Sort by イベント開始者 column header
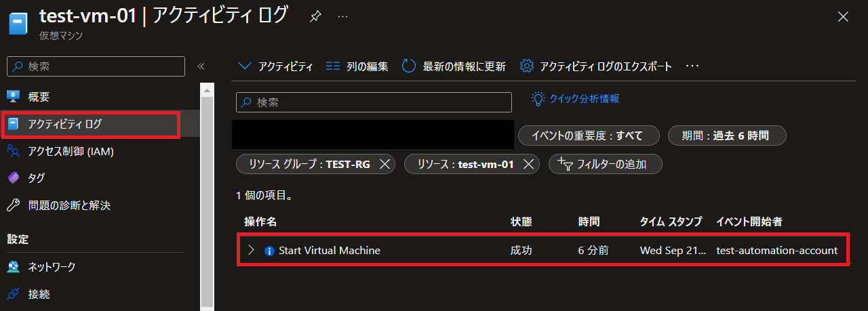The width and height of the screenshot is (868, 311). (749, 222)
